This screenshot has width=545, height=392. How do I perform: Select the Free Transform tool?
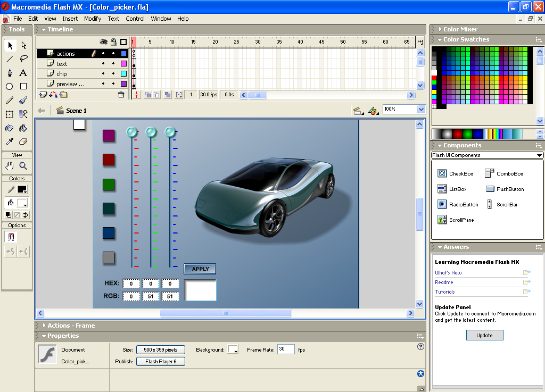pyautogui.click(x=10, y=114)
